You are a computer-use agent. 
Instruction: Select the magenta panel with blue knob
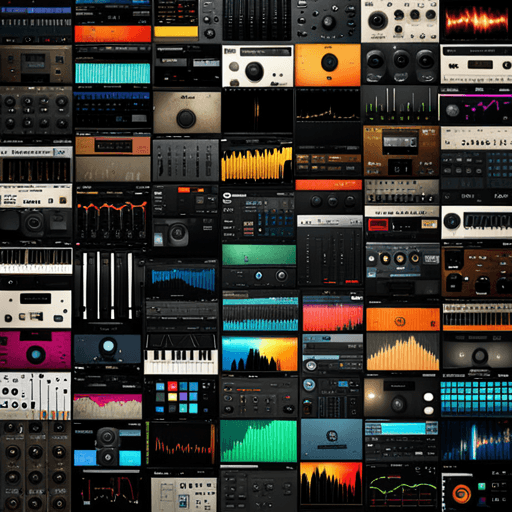click(36, 350)
